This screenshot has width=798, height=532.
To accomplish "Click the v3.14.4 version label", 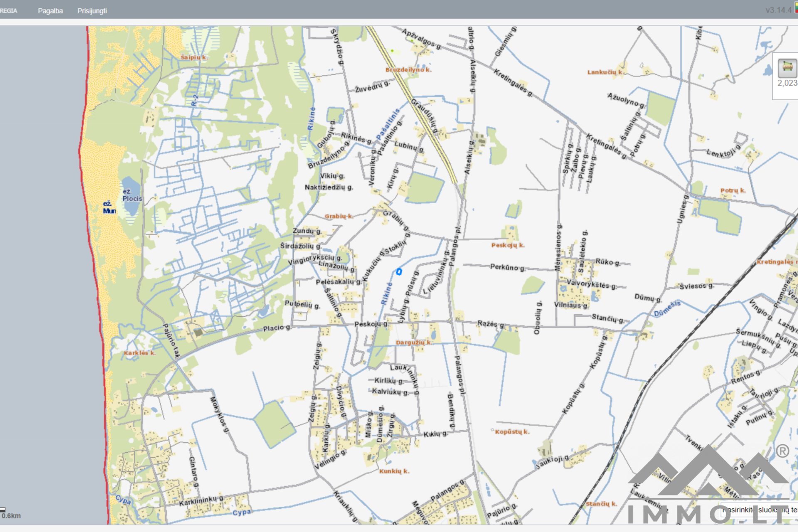I will point(778,10).
